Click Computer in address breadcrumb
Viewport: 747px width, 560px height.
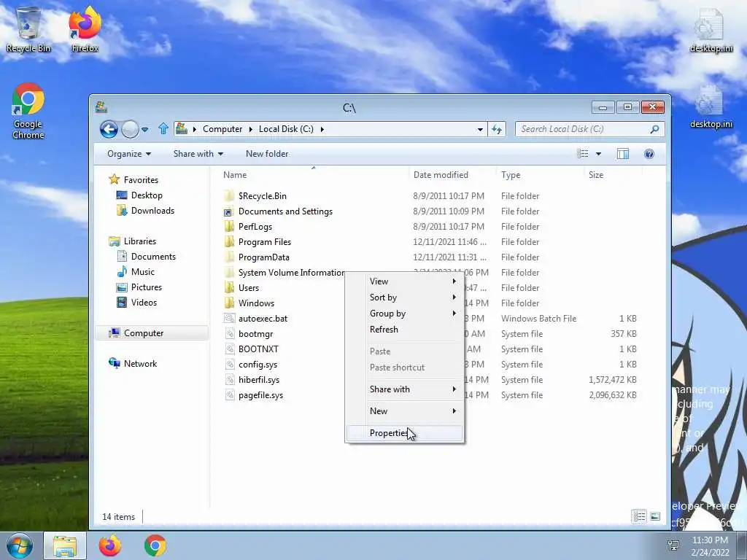pyautogui.click(x=222, y=129)
